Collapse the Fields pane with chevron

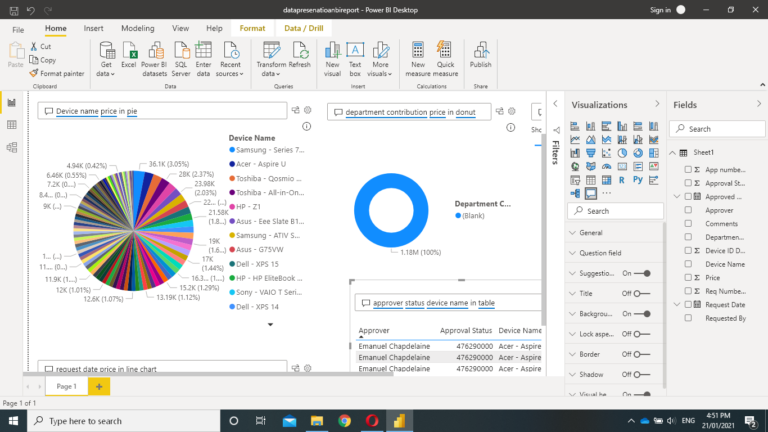759,104
